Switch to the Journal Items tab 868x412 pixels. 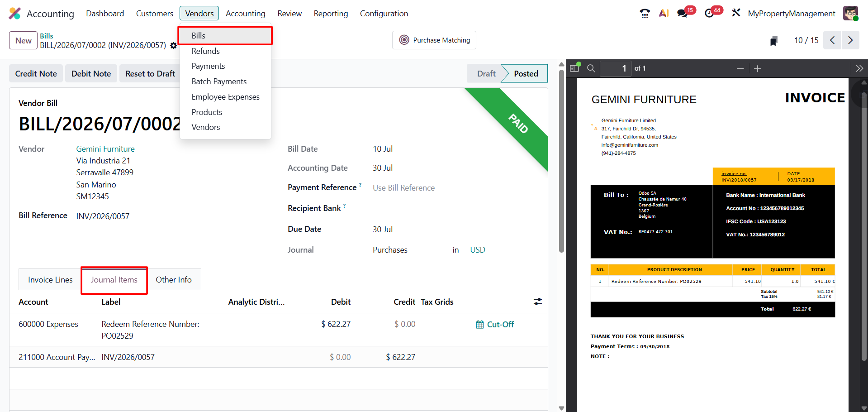pyautogui.click(x=114, y=280)
